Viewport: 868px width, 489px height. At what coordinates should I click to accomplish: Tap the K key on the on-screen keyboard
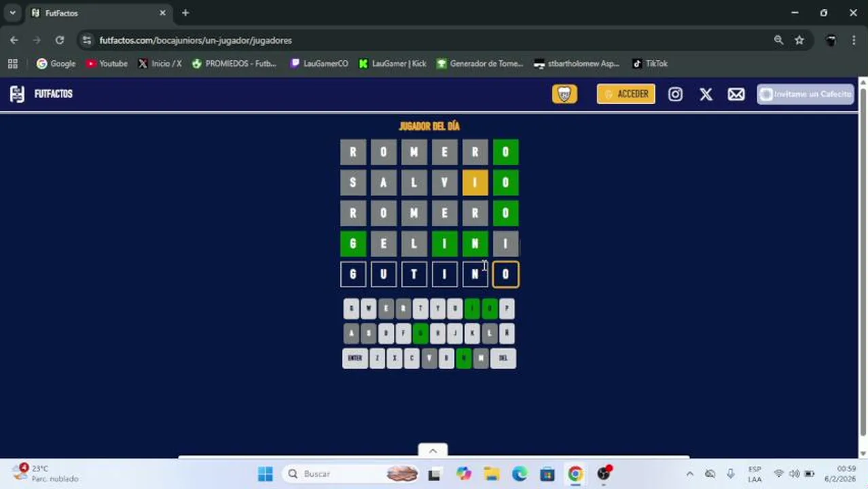coord(472,333)
